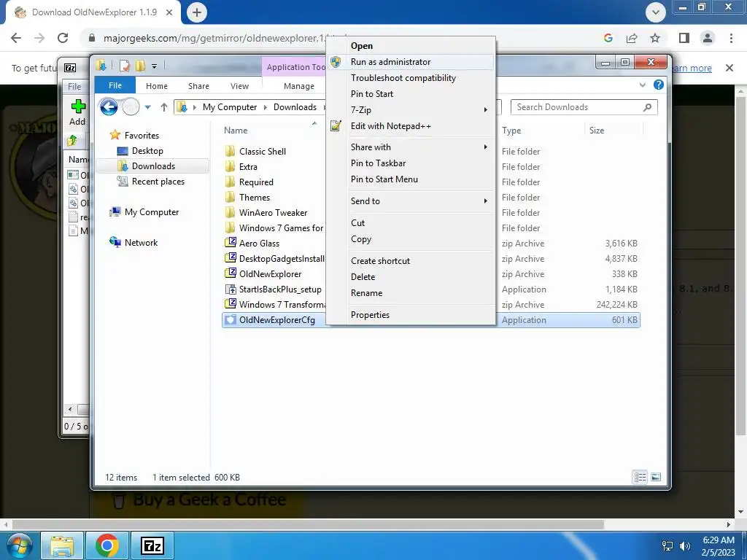Image resolution: width=747 pixels, height=560 pixels.
Task: Open the recent locations dropdown arrow
Action: click(147, 107)
